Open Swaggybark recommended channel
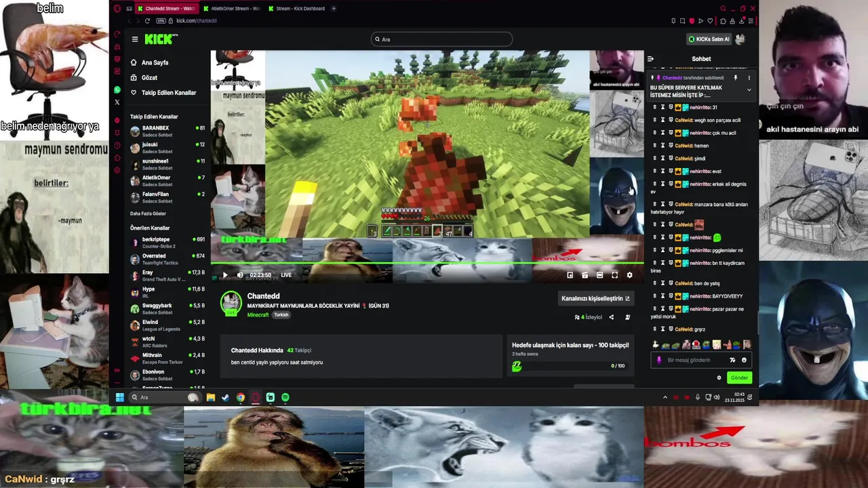This screenshot has width=868, height=488. coord(167,308)
